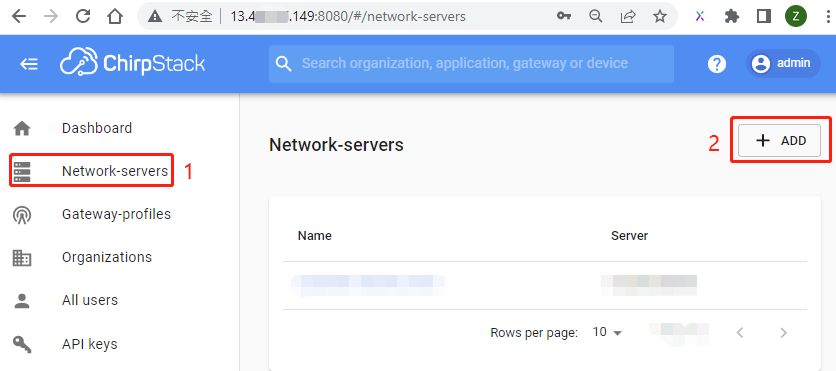Viewport: 836px width, 371px height.
Task: Bookmark this page with the star icon
Action: [x=660, y=17]
